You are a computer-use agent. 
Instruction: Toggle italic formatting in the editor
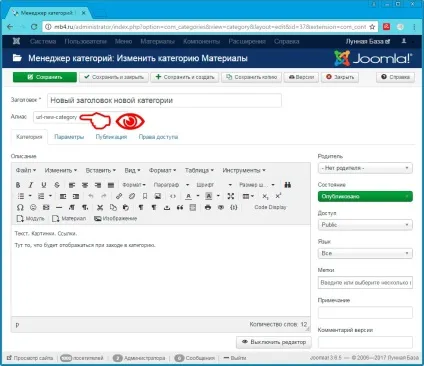[31, 185]
